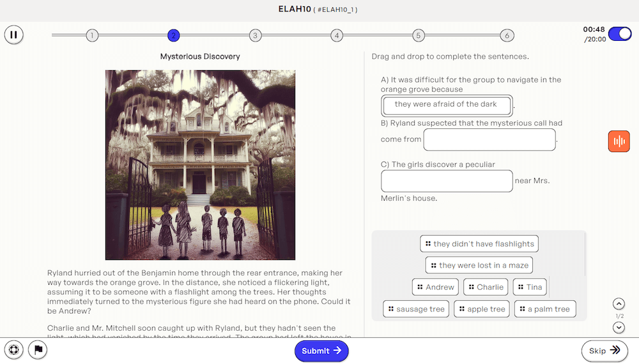Choose the apple tree chip
Screen dimensions: 639x364
coord(482,309)
